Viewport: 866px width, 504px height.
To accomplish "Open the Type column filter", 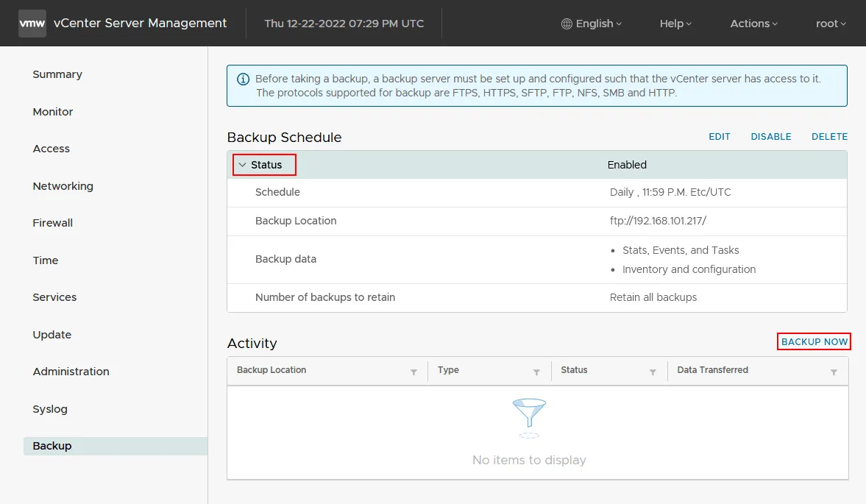I will pos(536,372).
